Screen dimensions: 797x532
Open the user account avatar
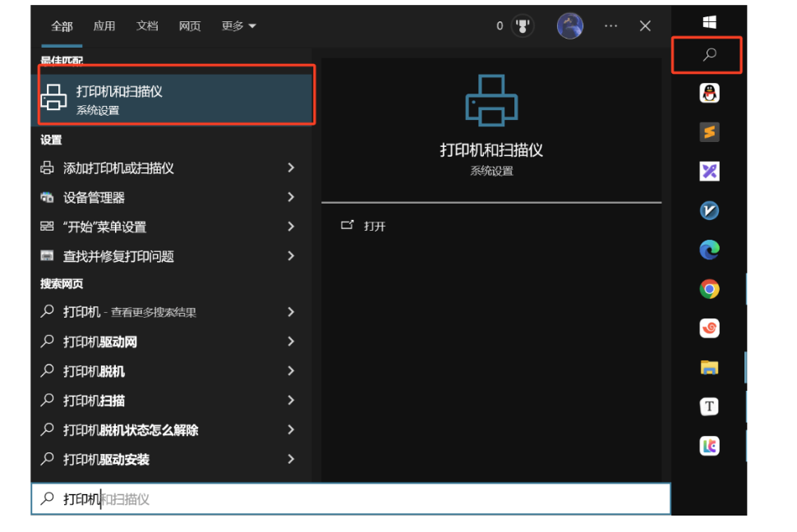click(569, 26)
